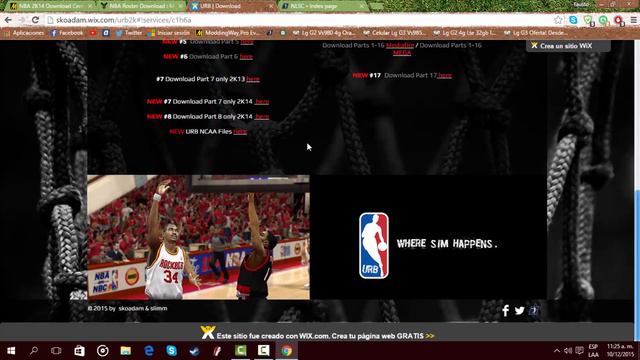Visit the site's Twitter page icon
The image size is (640, 360).
[x=519, y=311]
